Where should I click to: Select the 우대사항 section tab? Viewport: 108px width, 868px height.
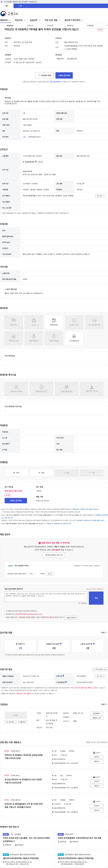(x=50, y=26)
